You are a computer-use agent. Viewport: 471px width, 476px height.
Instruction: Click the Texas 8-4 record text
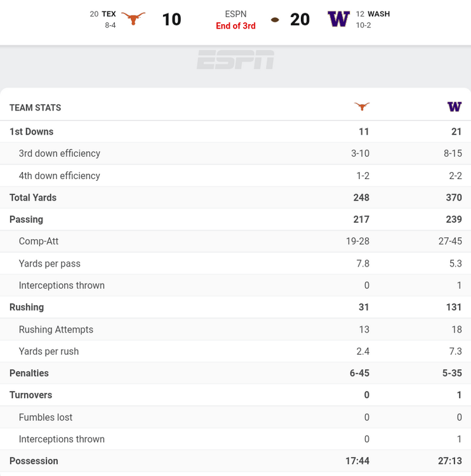point(110,25)
